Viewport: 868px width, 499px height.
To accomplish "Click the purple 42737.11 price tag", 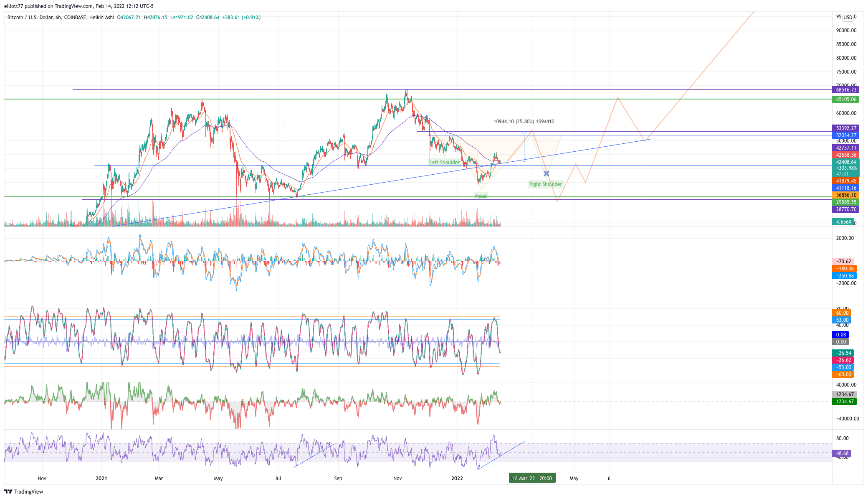I will (846, 148).
